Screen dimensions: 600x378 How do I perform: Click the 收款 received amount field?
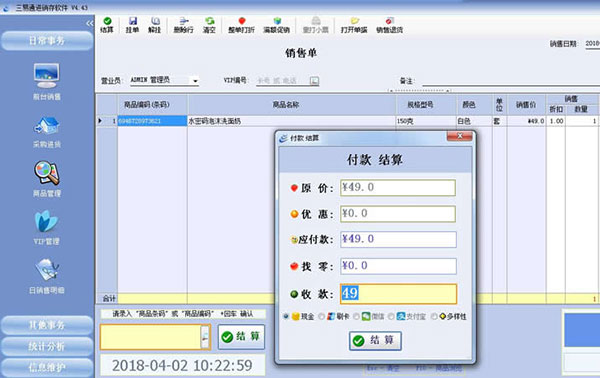tap(398, 294)
